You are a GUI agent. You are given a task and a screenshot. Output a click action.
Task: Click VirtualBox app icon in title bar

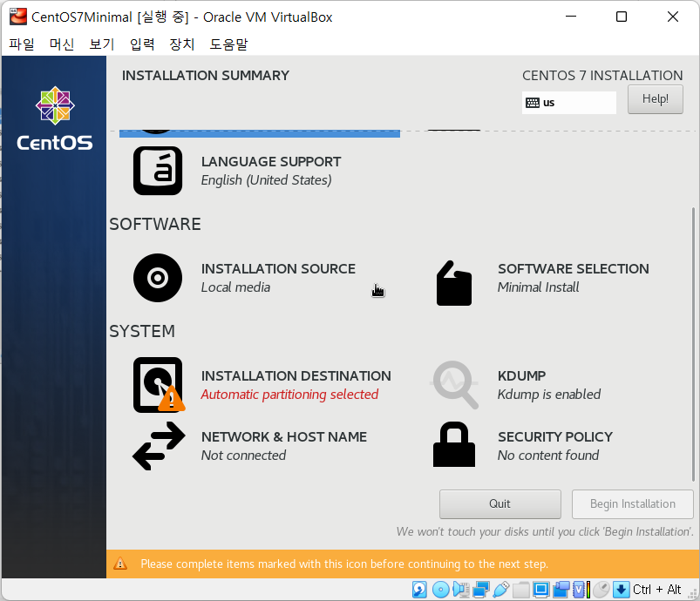(x=17, y=17)
